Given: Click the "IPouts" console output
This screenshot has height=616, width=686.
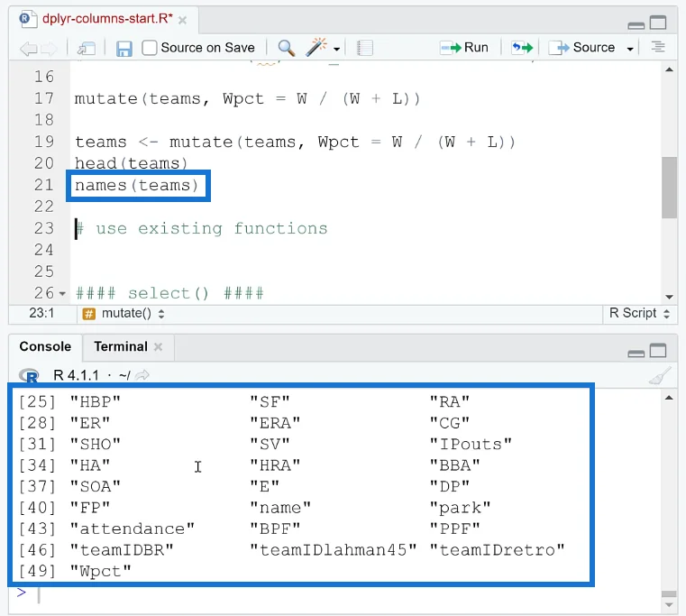Looking at the screenshot, I should coord(471,444).
